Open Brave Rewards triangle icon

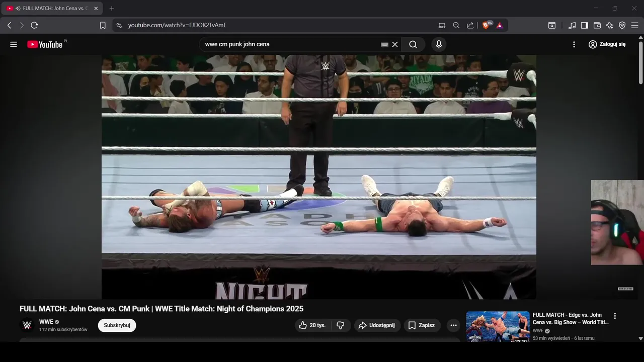[500, 25]
